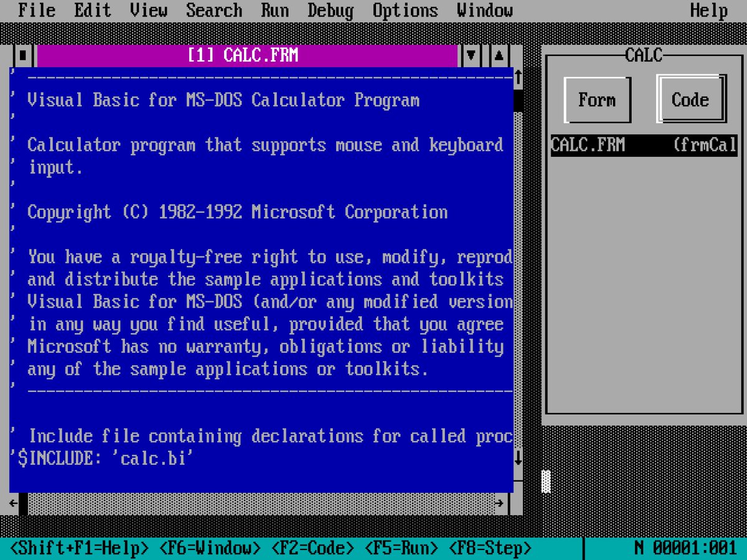
Task: Open the control box of the CALC.FRM code window
Action: 23,55
